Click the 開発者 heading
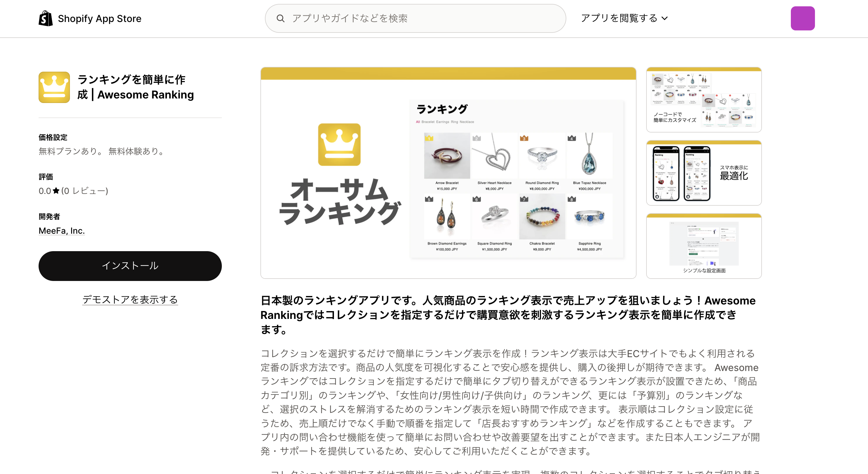 (x=49, y=217)
